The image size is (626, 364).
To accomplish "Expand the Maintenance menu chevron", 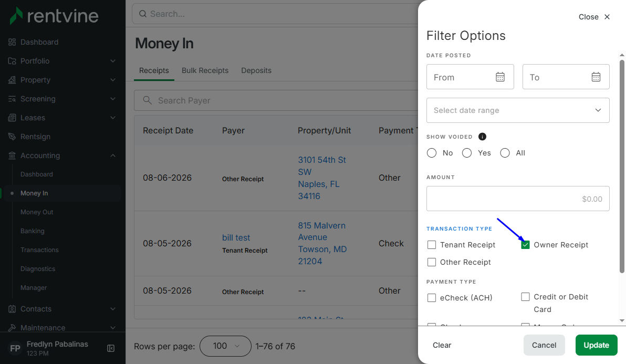I will [x=113, y=328].
